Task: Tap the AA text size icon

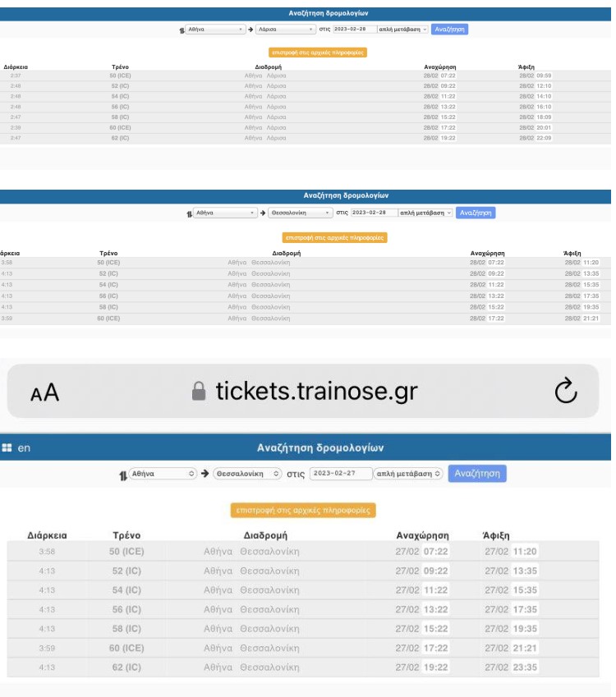Action: click(x=45, y=393)
